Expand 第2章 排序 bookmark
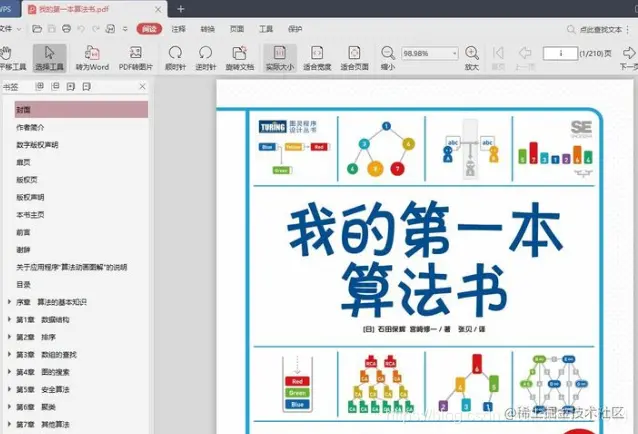Image resolution: width=638 pixels, height=434 pixels. click(x=9, y=337)
